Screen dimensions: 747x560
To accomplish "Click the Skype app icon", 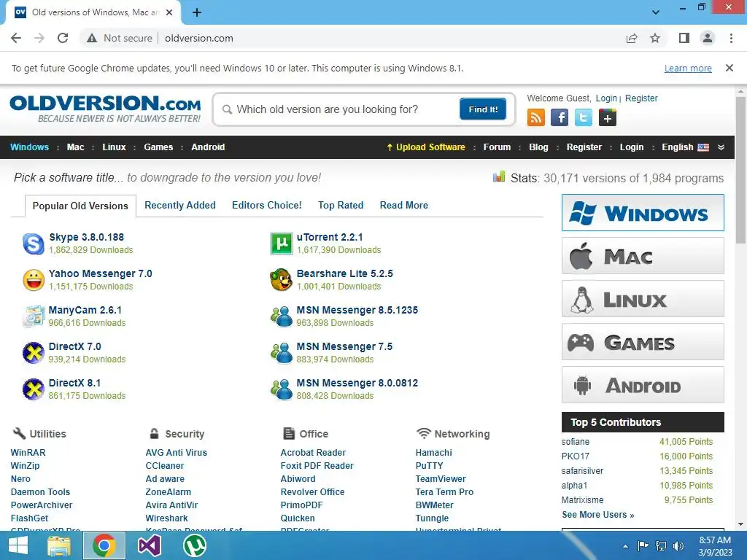I will [34, 244].
